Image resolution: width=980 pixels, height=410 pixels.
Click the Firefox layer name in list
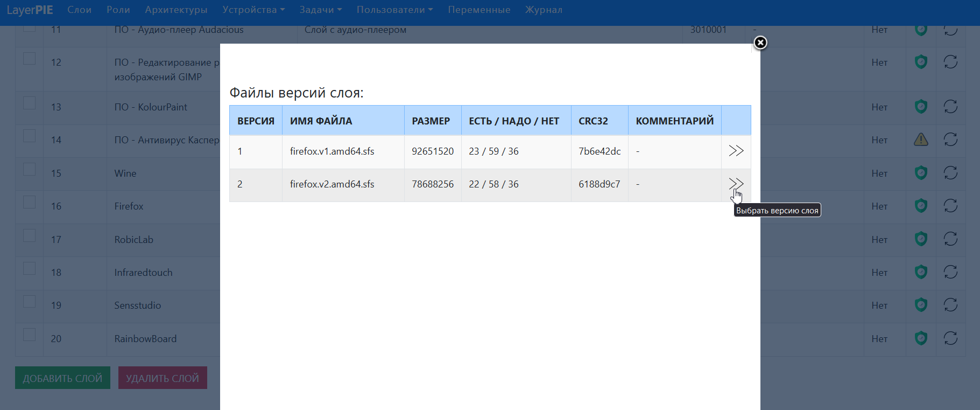pyautogui.click(x=129, y=206)
